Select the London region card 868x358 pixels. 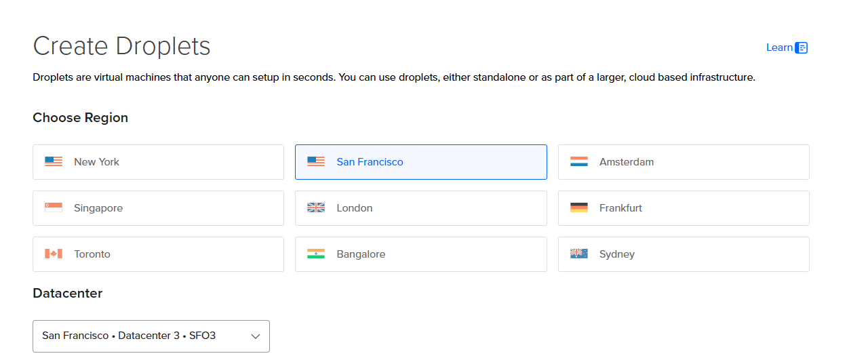tap(421, 208)
